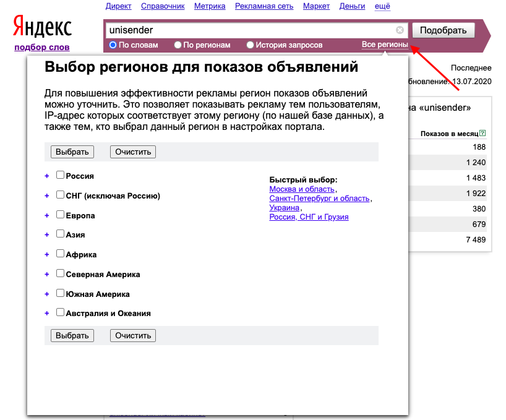Click the lower Очистить button
The height and width of the screenshot is (420, 506).
pyautogui.click(x=133, y=335)
